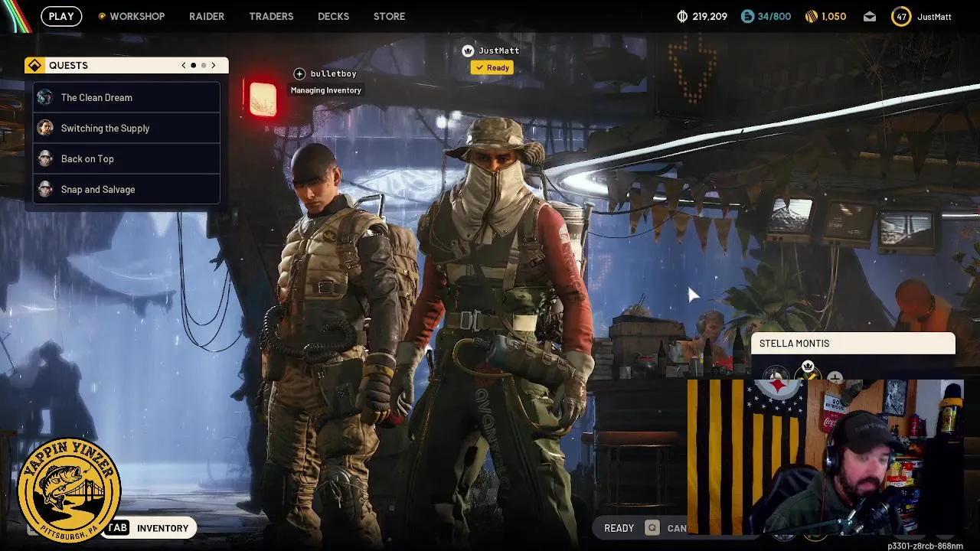Open the Store tab
The image size is (980, 551).
[x=389, y=16]
